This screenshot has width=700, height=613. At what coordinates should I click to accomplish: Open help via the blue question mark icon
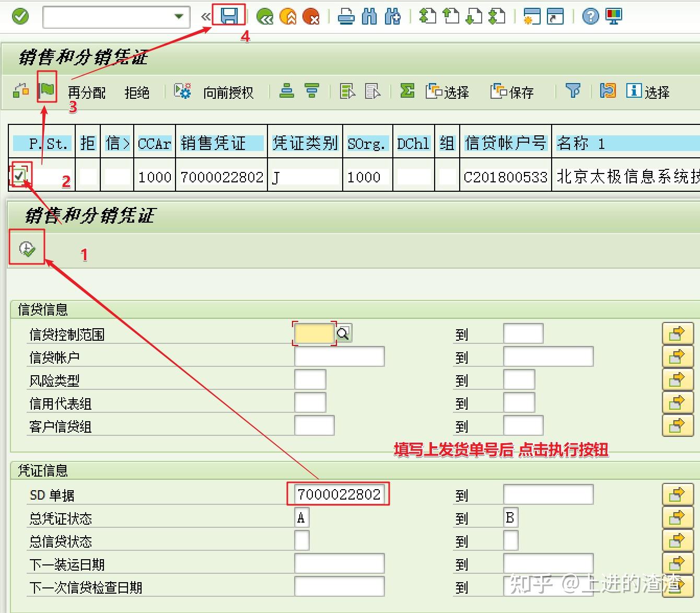click(x=589, y=16)
